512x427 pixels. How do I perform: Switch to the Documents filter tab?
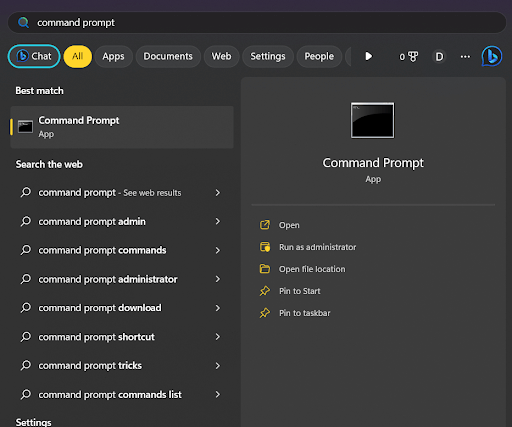[x=168, y=56]
